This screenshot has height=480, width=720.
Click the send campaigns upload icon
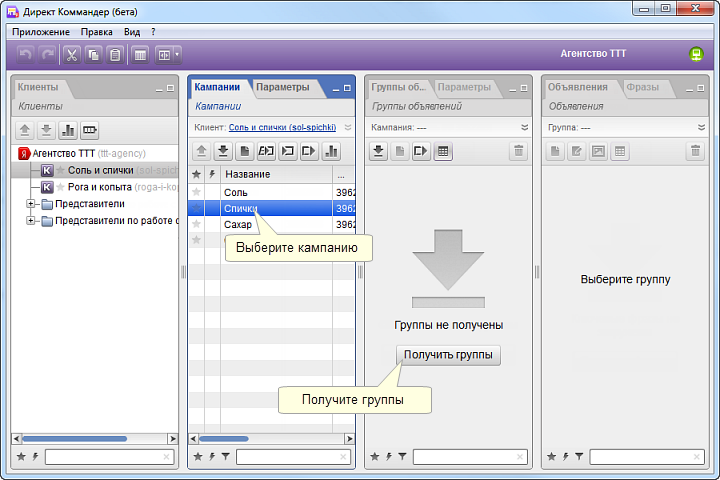coord(201,151)
